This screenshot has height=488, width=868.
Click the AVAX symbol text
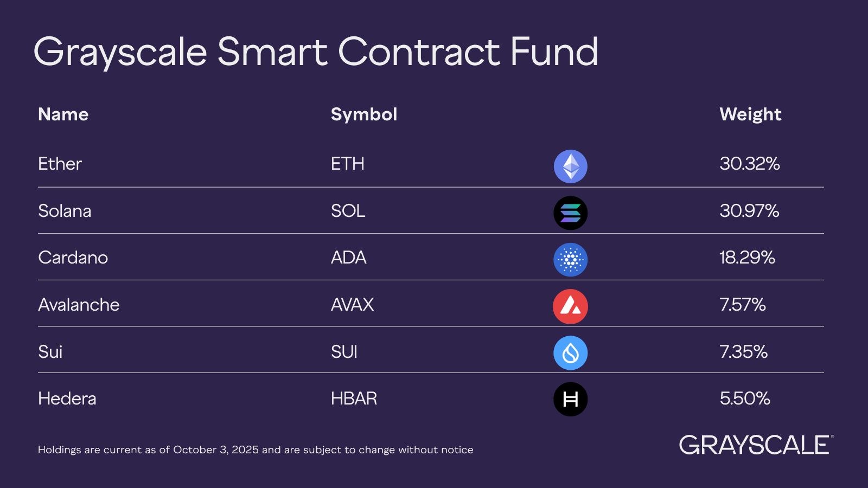(x=352, y=305)
